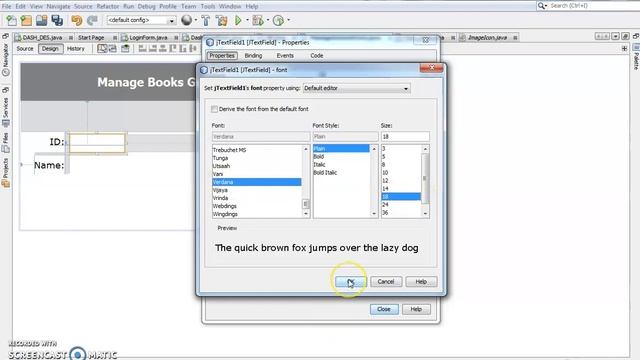640x360 pixels.
Task: Click Help in the font dialog
Action: click(421, 282)
